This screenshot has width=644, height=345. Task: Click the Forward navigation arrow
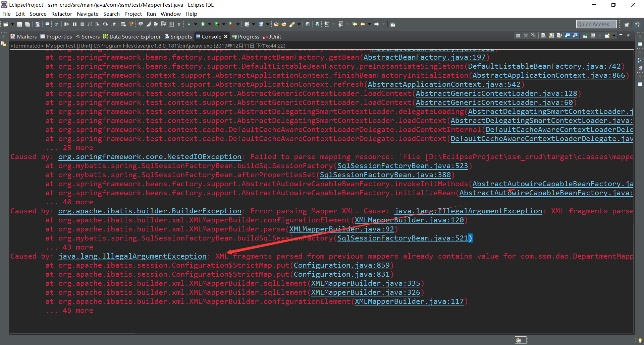point(377,24)
